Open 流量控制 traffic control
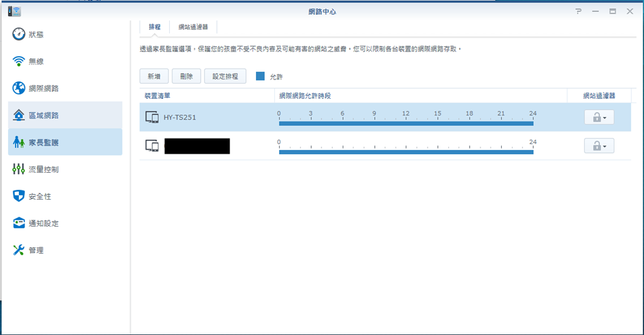Screen dimensions: 644x335 (65, 169)
